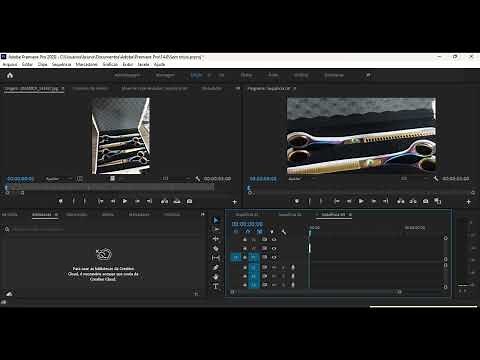Screen dimensions: 480x360
Task: Add marker in the Program monitor
Action: pyautogui.click(x=297, y=201)
